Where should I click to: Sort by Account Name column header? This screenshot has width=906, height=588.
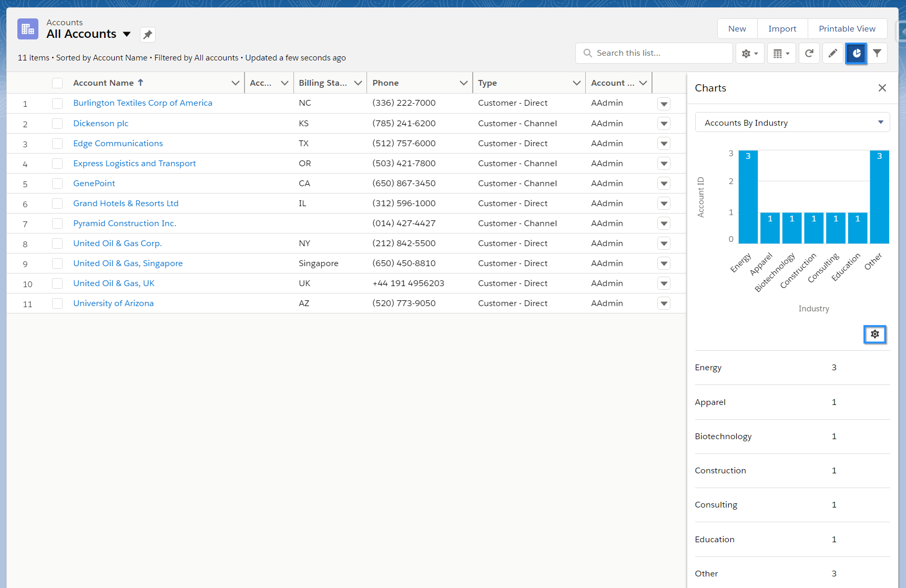pyautogui.click(x=104, y=83)
